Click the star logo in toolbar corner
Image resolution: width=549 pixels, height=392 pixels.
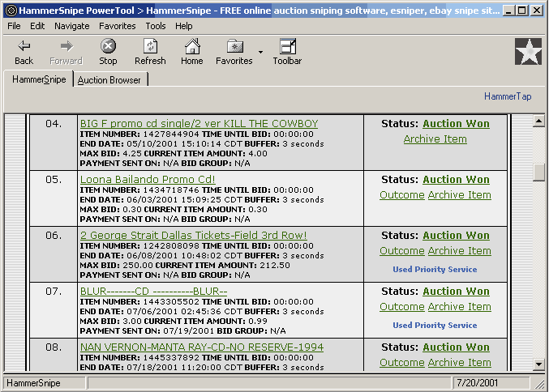528,51
